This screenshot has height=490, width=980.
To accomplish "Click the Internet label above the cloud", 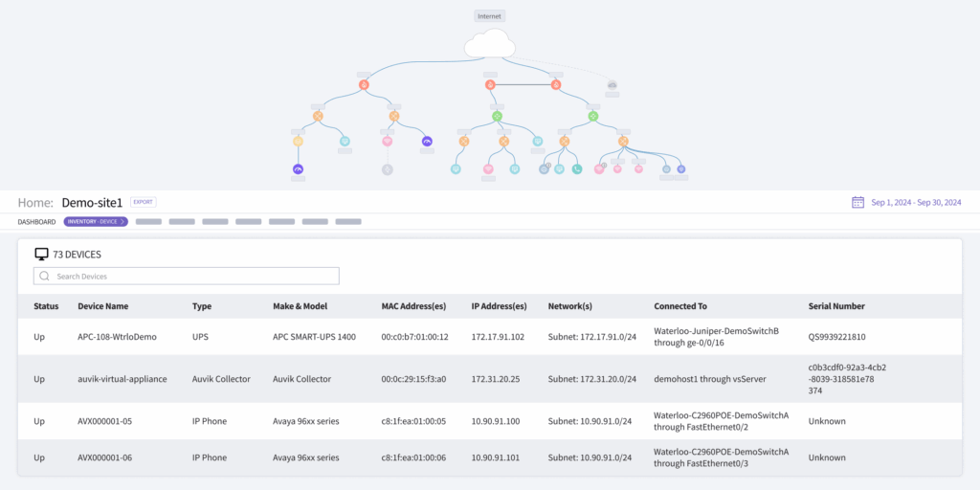I will 489,16.
